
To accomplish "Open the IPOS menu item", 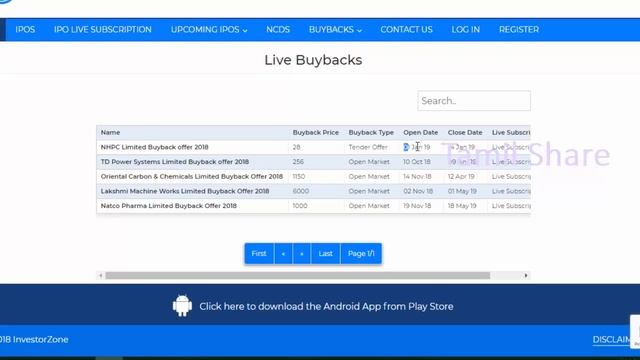I will coord(25,30).
